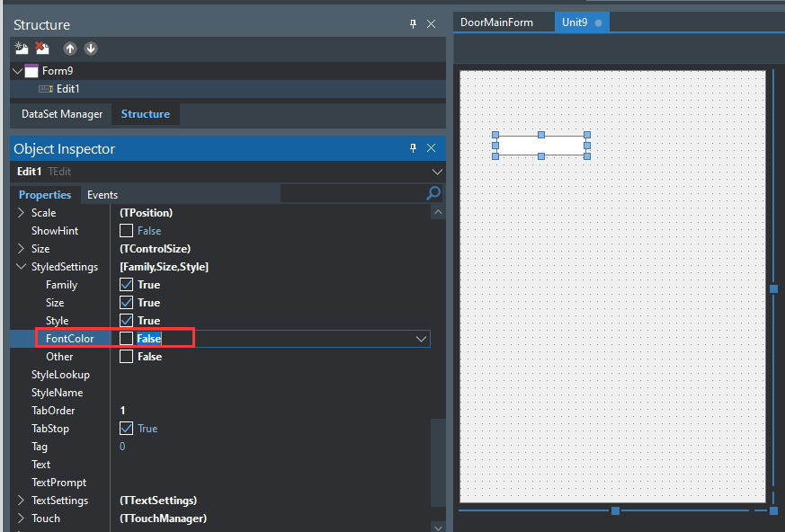Screen dimensions: 785x532
Task: Expand the Size property group
Action: (x=21, y=249)
